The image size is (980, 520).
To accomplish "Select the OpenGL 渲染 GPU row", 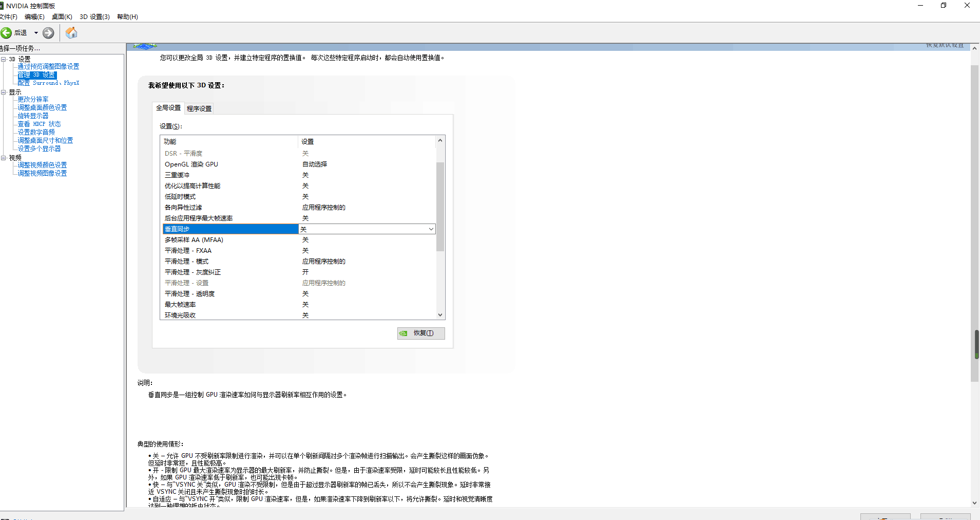I will coord(299,164).
